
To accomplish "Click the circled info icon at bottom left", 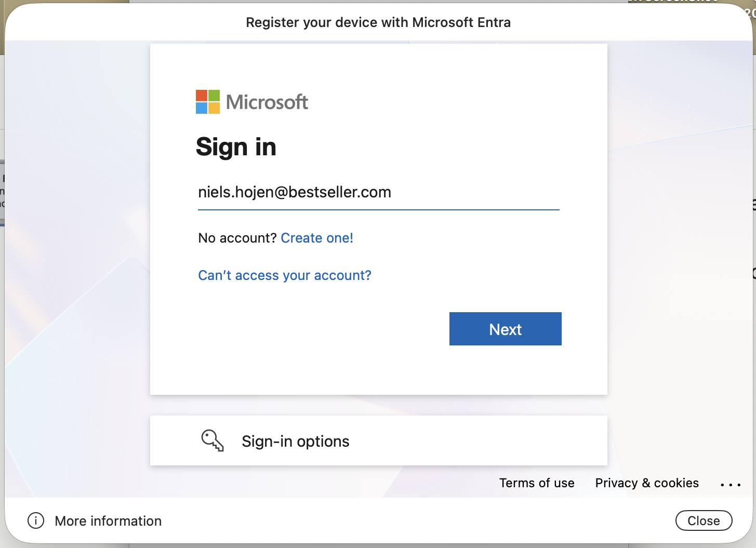I will pyautogui.click(x=36, y=520).
